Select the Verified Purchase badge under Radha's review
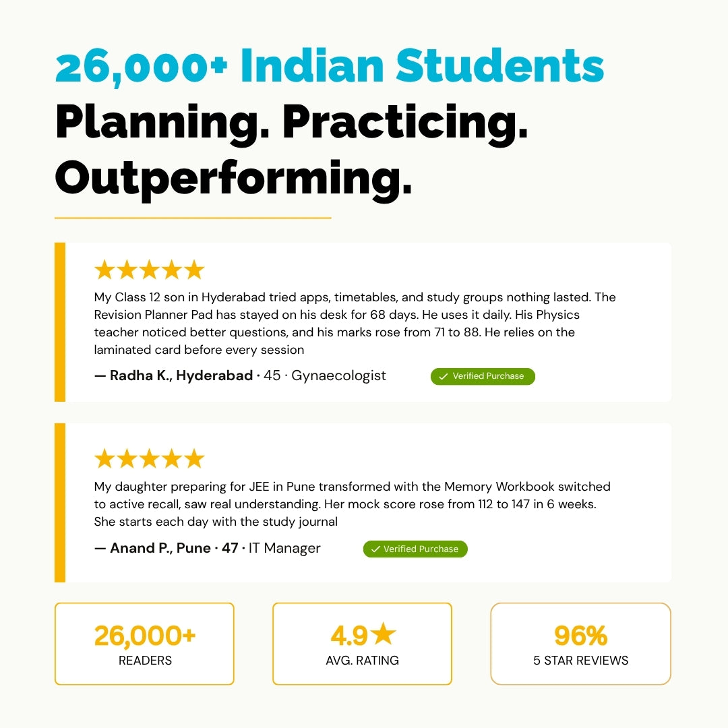728x728 pixels. pos(483,376)
